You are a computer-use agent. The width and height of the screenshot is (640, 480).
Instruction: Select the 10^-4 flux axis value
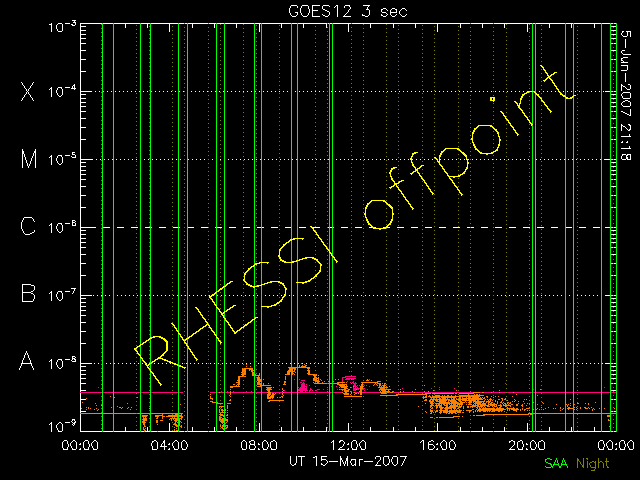pos(62,92)
